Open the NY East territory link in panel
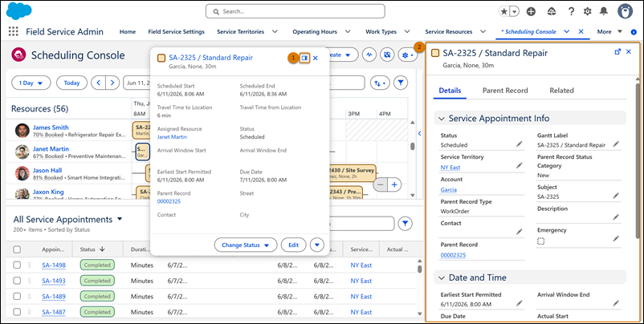Screen dimensions: 644x324 pyautogui.click(x=450, y=168)
